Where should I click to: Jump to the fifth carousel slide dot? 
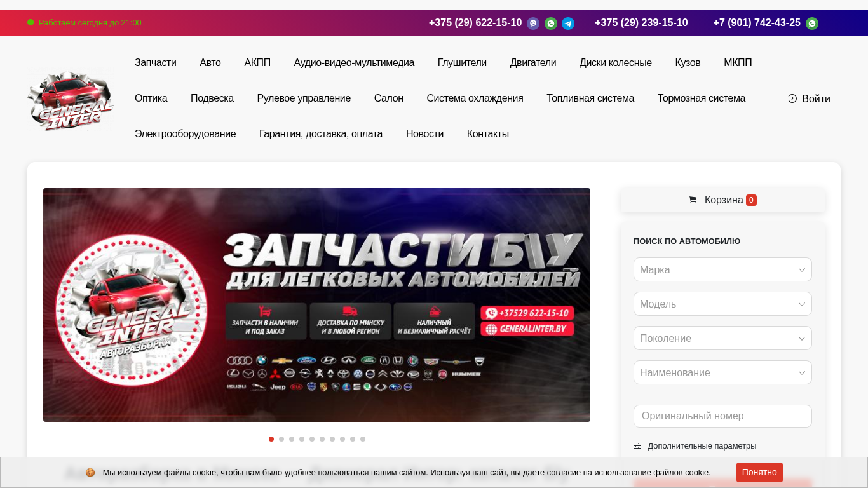(312, 439)
